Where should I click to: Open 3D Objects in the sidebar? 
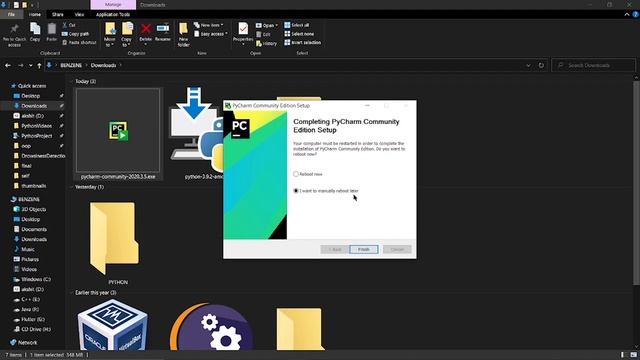click(x=33, y=209)
